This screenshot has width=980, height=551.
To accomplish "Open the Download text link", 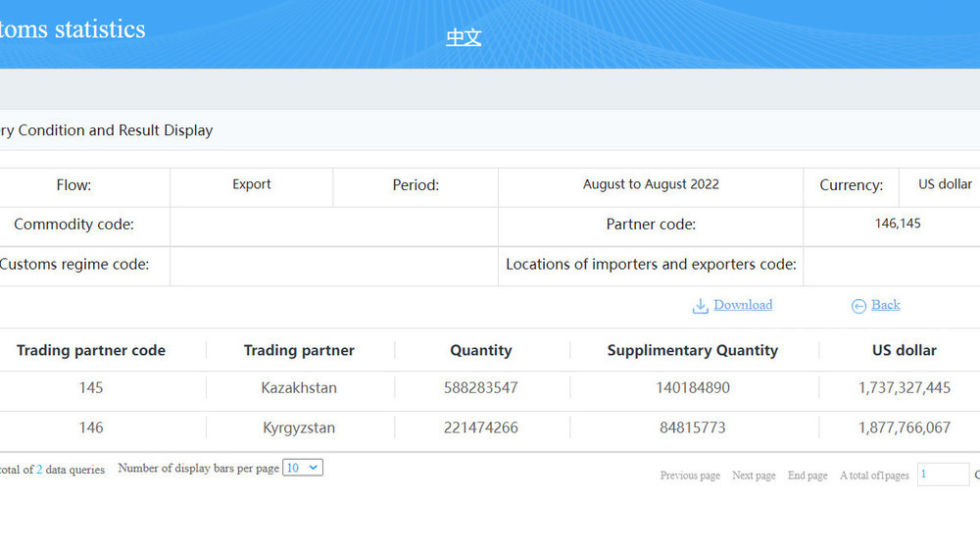I will [x=743, y=305].
